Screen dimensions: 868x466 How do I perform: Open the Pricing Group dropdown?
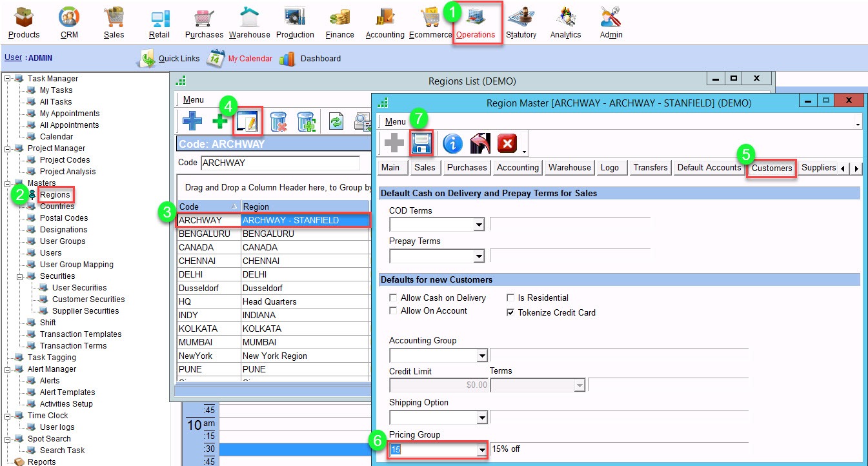[479, 450]
